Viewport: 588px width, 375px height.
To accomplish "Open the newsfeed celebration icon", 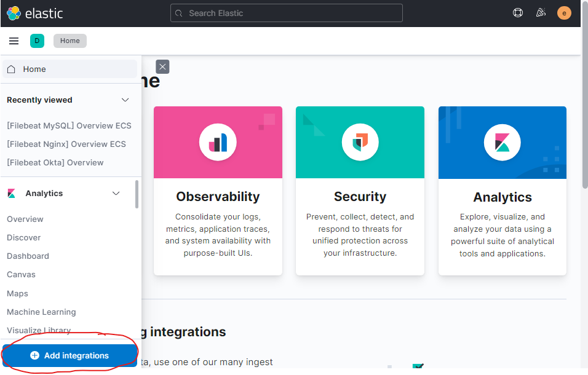I will [x=541, y=13].
